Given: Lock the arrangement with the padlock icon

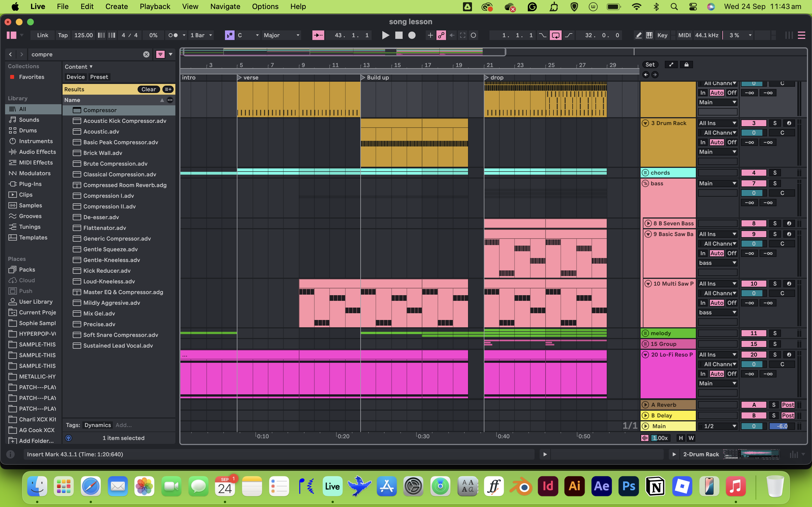Looking at the screenshot, I should (x=686, y=65).
